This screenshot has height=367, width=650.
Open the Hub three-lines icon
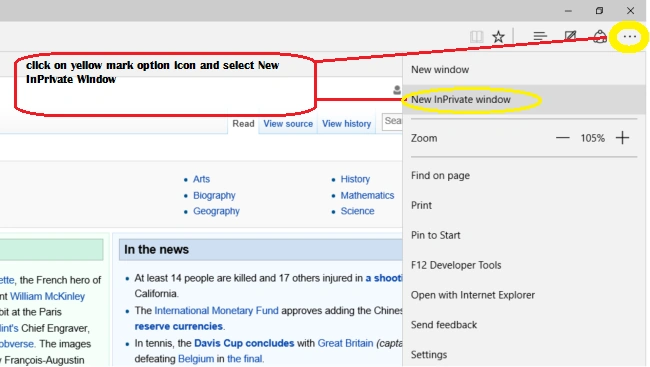pyautogui.click(x=540, y=36)
